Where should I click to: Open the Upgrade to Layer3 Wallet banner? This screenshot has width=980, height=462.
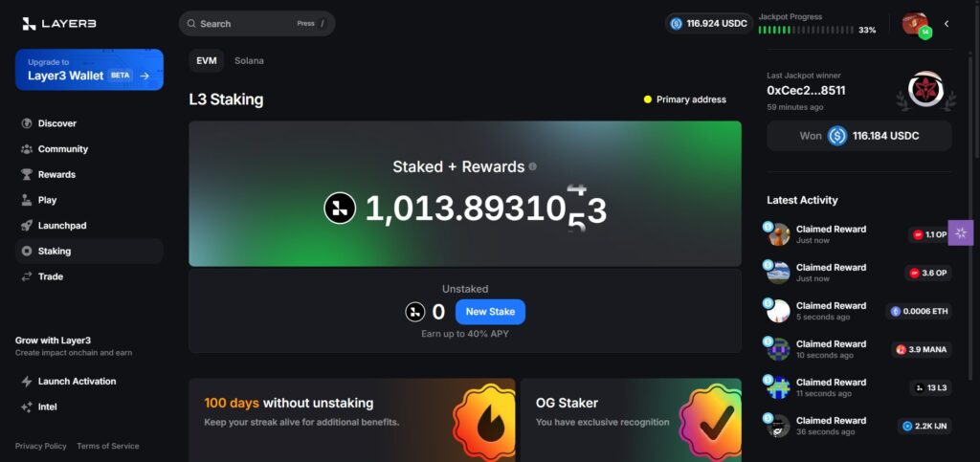(89, 70)
